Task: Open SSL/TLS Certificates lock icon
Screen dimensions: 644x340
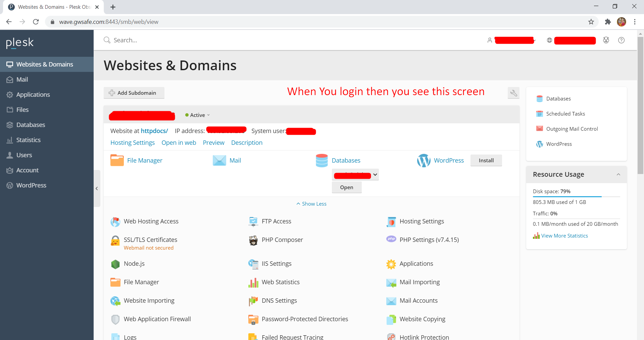Action: click(x=115, y=240)
